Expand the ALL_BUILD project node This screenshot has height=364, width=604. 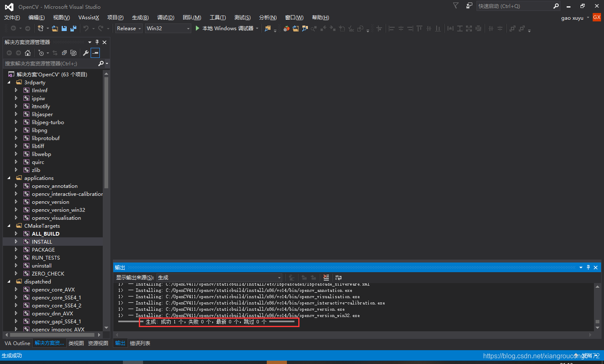16,234
